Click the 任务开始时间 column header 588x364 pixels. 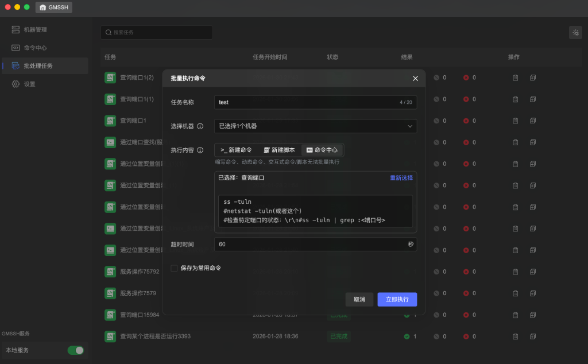270,57
